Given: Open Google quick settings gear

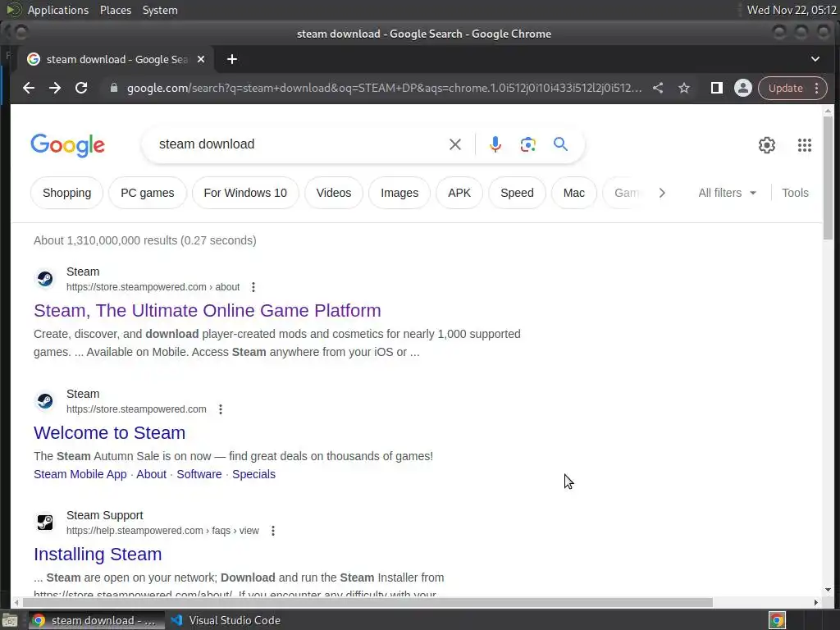Looking at the screenshot, I should pos(767,144).
